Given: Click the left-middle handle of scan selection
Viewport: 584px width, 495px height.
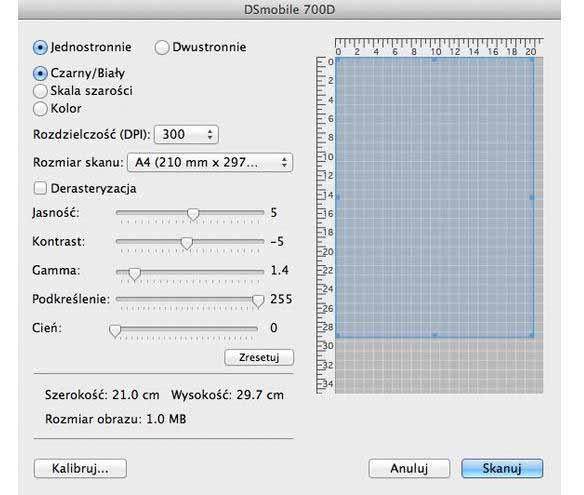Looking at the screenshot, I should [x=338, y=197].
